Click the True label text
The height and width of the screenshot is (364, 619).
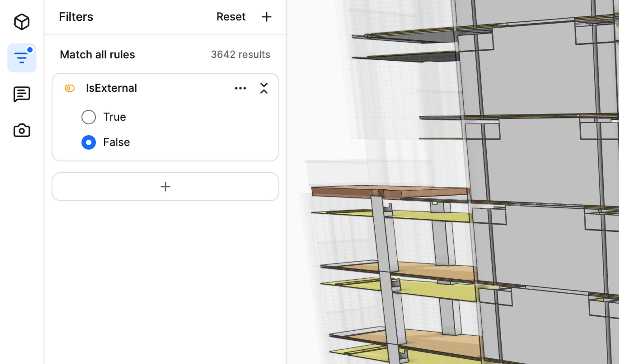click(115, 117)
